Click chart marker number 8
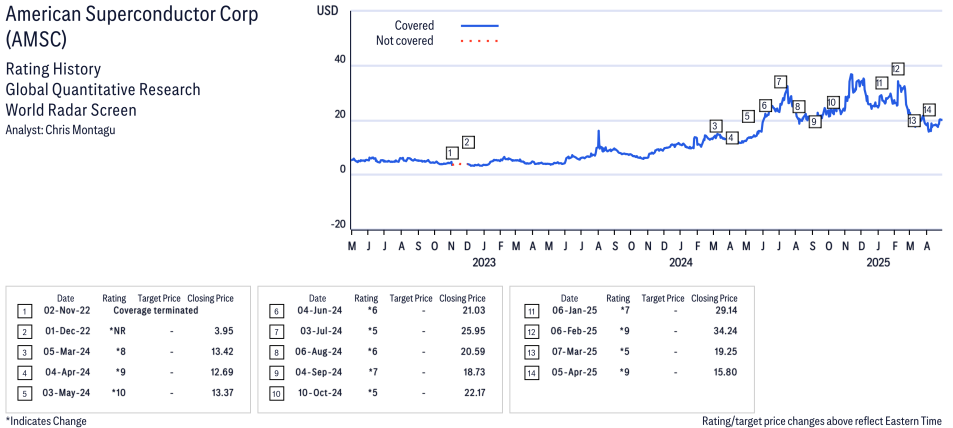This screenshot has width=953, height=428. point(799,107)
